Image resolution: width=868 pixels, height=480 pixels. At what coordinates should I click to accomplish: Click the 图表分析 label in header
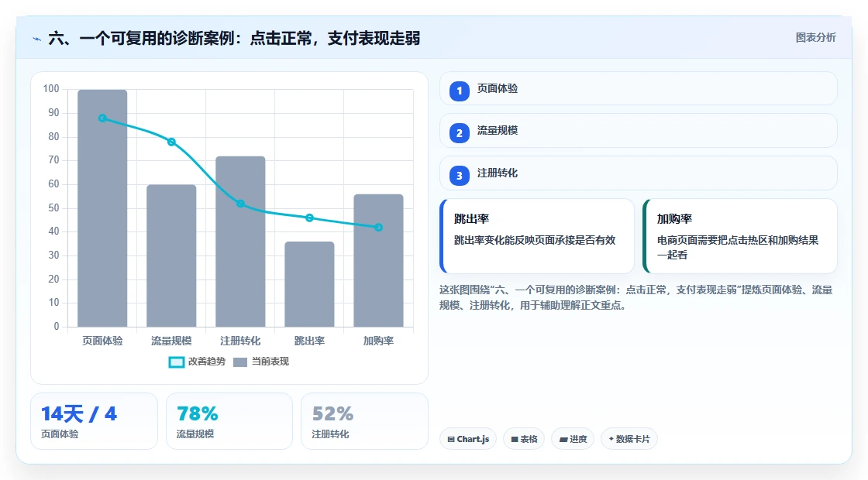coord(815,38)
